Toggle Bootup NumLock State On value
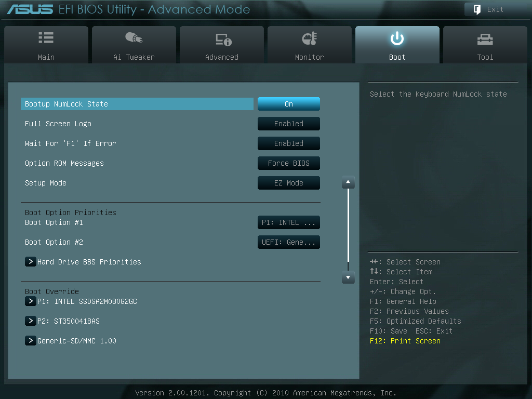Viewport: 532px width, 399px height. click(x=289, y=104)
